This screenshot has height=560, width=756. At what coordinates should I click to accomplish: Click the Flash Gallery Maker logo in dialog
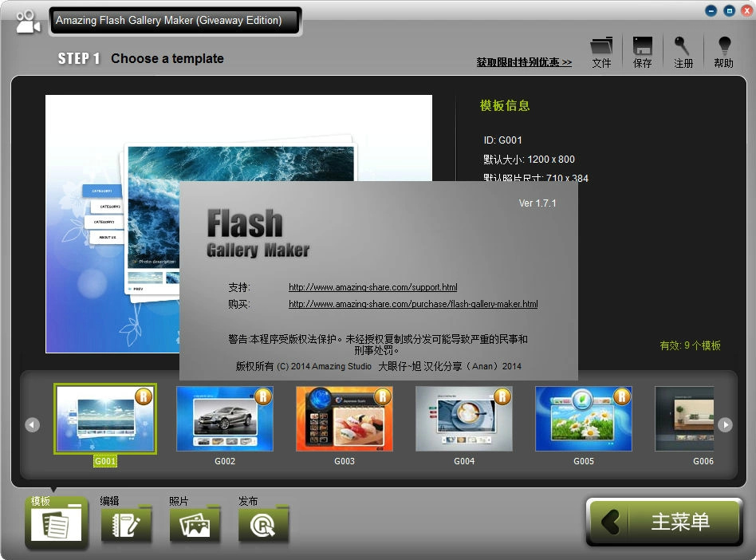[x=258, y=233]
